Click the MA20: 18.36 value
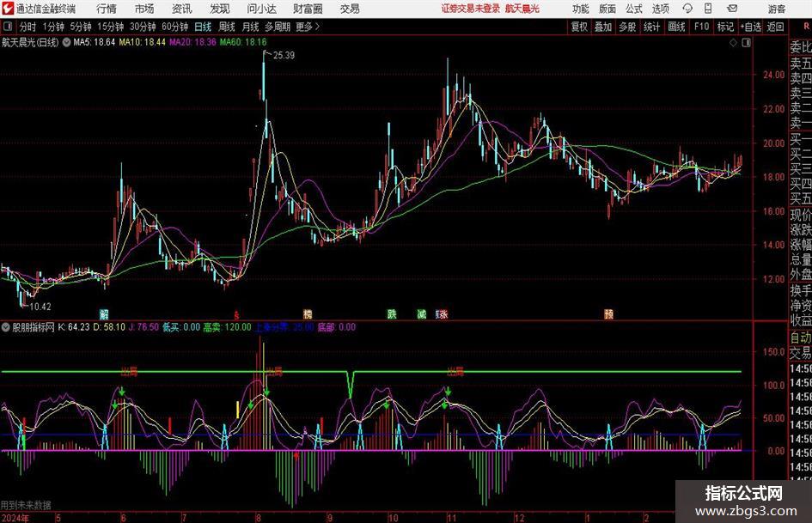 (192, 42)
